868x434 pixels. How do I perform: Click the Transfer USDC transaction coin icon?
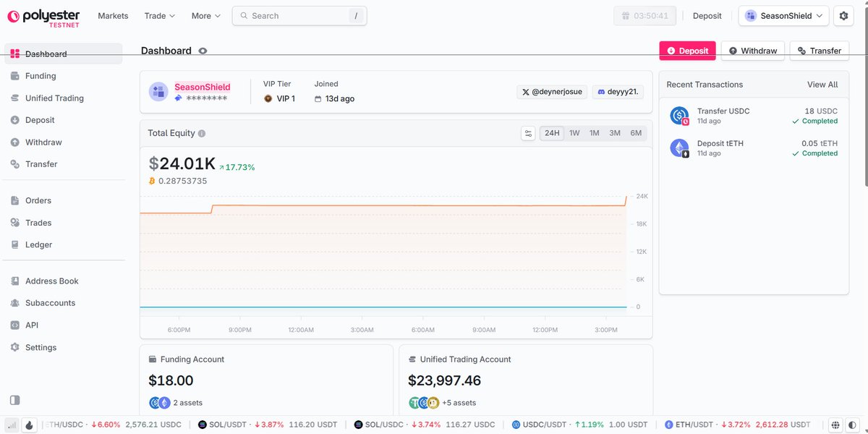[x=680, y=116]
